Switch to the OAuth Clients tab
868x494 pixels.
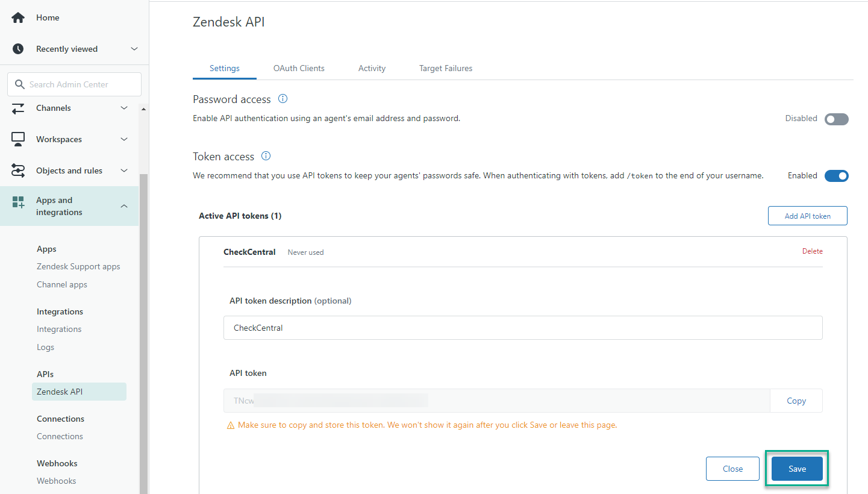pos(299,68)
